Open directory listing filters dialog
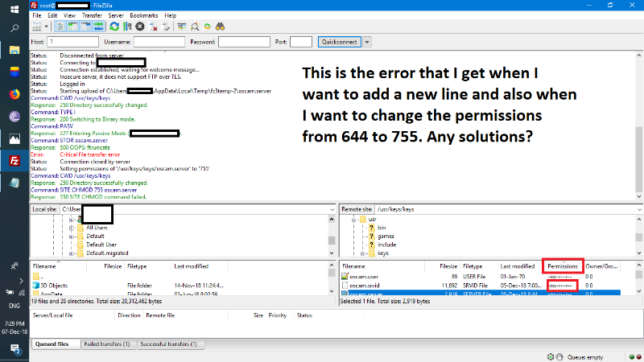 (182, 27)
